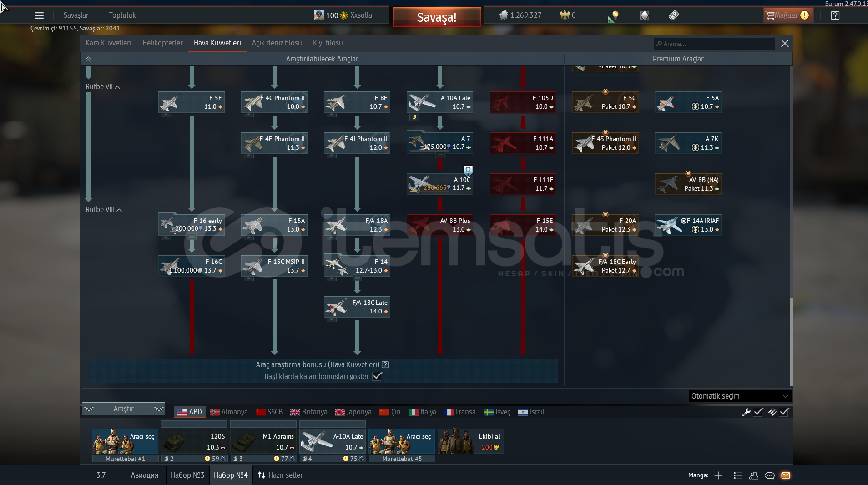Image resolution: width=868 pixels, height=485 pixels.
Task: Open the diamond warbond icon
Action: [645, 15]
